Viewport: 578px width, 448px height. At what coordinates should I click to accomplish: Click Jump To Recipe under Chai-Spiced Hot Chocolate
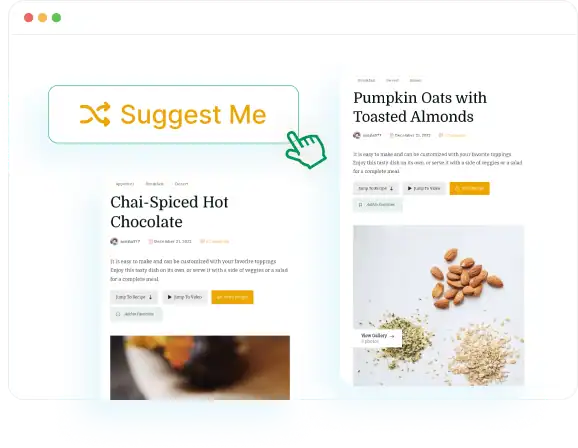pyautogui.click(x=134, y=297)
